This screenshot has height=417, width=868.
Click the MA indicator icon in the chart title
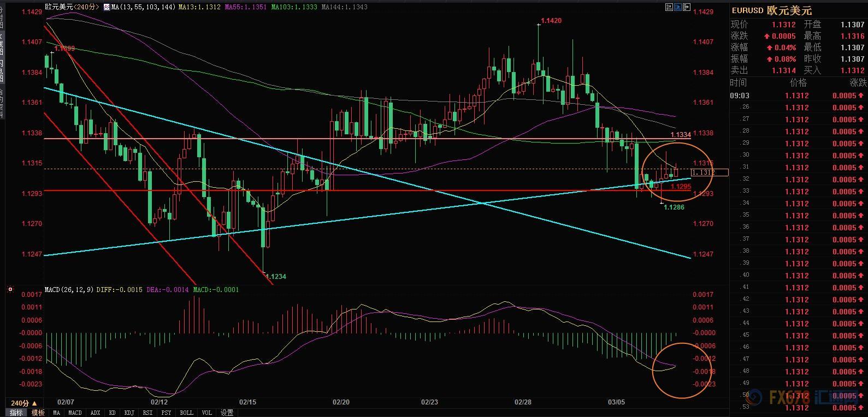107,7
